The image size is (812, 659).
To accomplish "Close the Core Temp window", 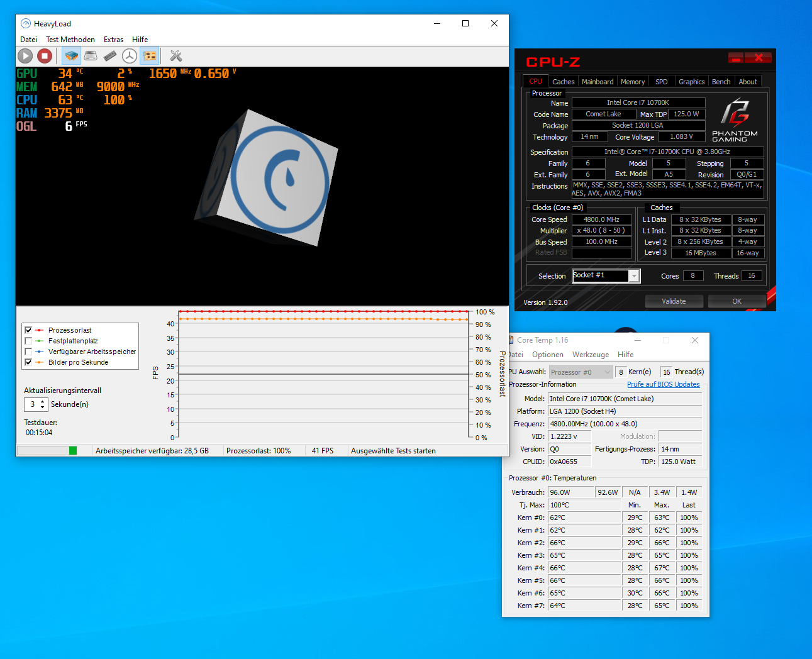I will pos(695,340).
